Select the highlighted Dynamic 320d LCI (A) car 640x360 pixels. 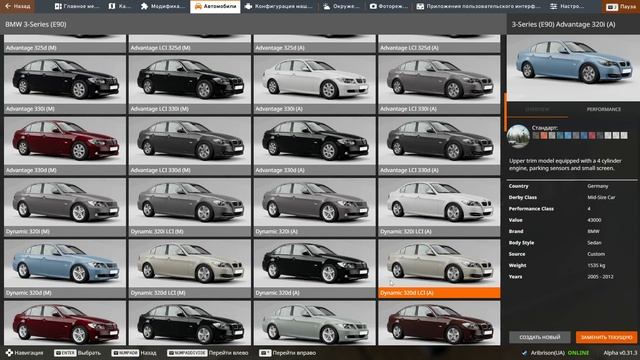coord(439,268)
